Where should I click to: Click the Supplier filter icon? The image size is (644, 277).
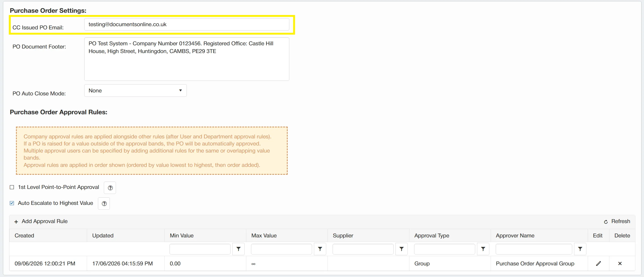(x=401, y=249)
